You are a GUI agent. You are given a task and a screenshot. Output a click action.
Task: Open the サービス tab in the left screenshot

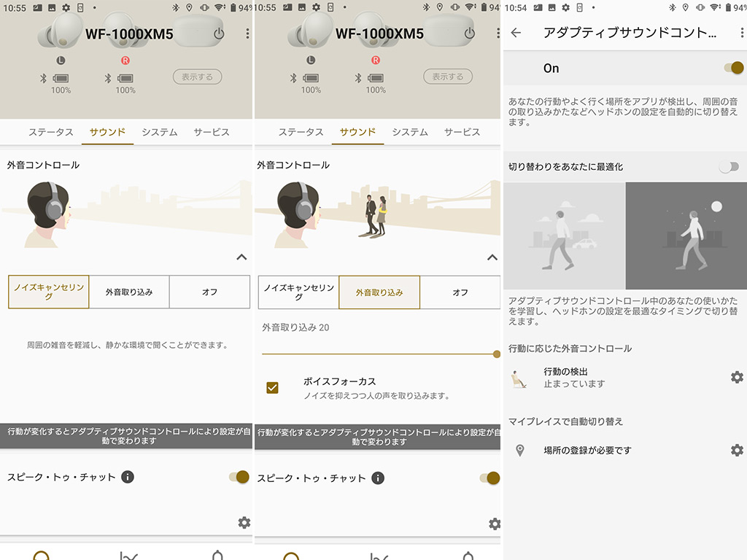click(212, 132)
